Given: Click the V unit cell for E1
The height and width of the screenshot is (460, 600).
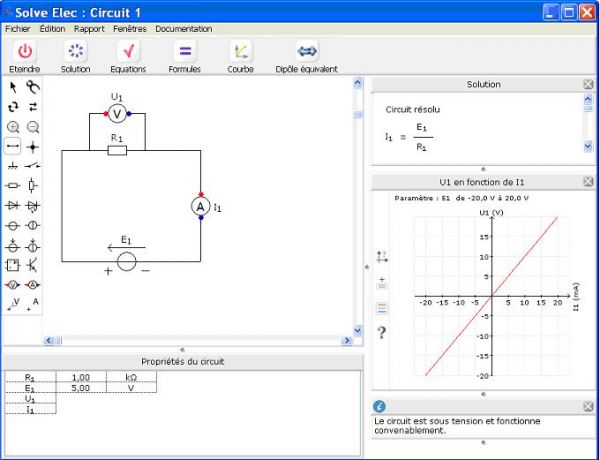Looking at the screenshot, I should [x=131, y=388].
